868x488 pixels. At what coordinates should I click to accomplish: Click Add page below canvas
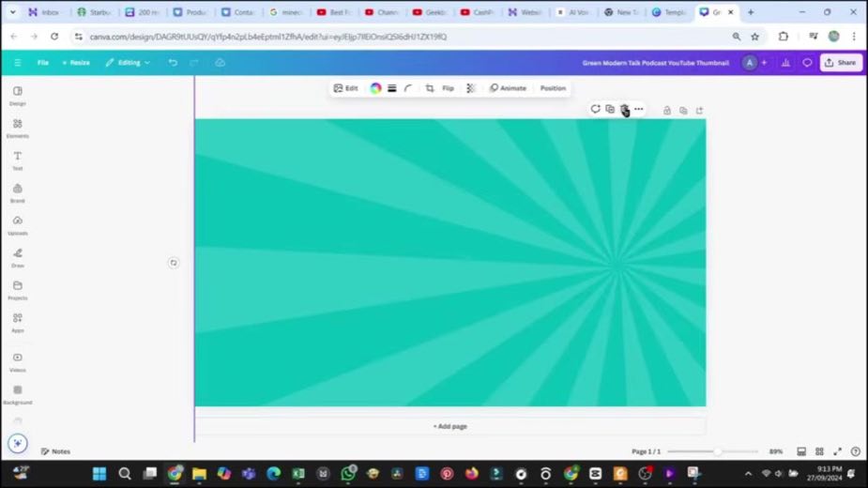[x=450, y=426]
